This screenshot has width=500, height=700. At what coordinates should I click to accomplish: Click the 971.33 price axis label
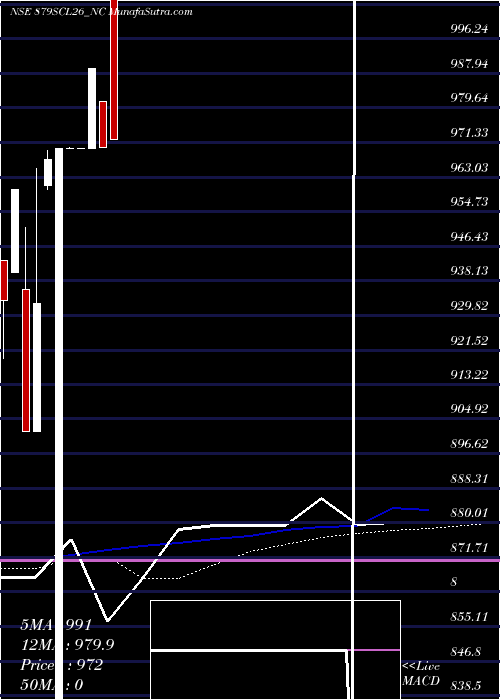click(469, 133)
